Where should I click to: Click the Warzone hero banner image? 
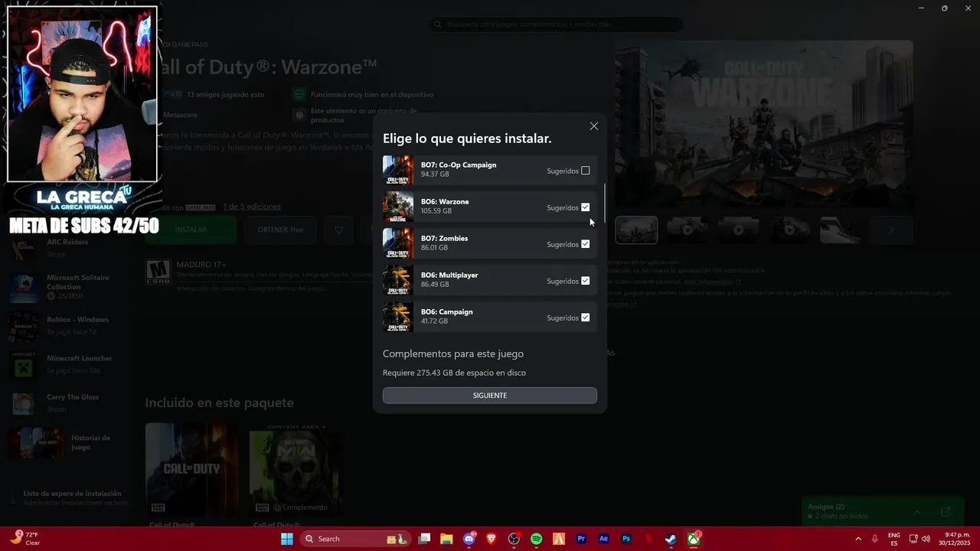[x=764, y=124]
